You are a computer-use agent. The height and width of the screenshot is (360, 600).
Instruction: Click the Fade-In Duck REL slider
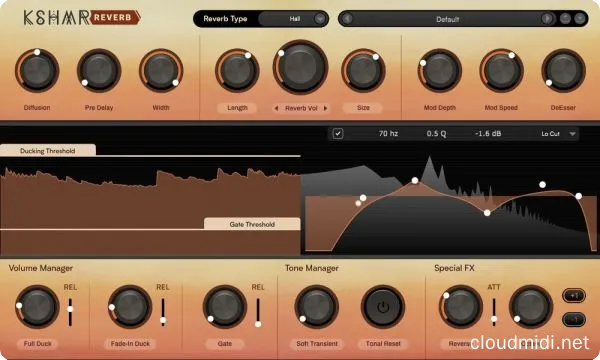pyautogui.click(x=163, y=312)
